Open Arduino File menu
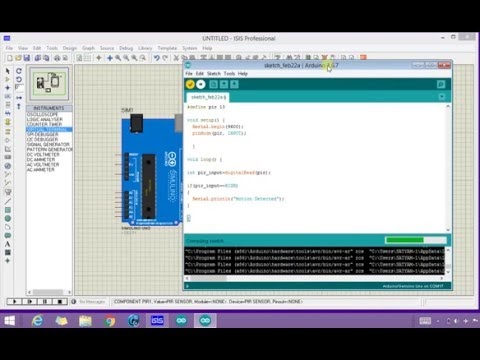This screenshot has height=360, width=480. click(x=189, y=73)
